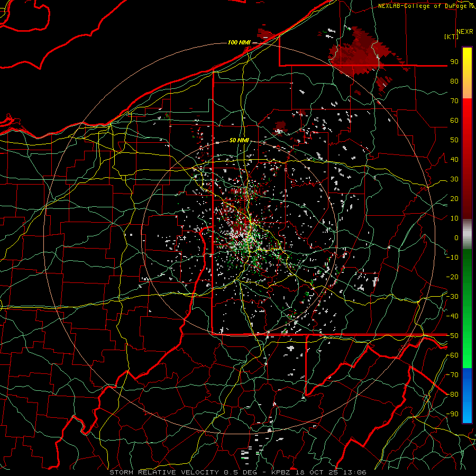Screen dimensions: 476x476
Task: Select the 60 value on the velocity scale
Action: (454, 121)
